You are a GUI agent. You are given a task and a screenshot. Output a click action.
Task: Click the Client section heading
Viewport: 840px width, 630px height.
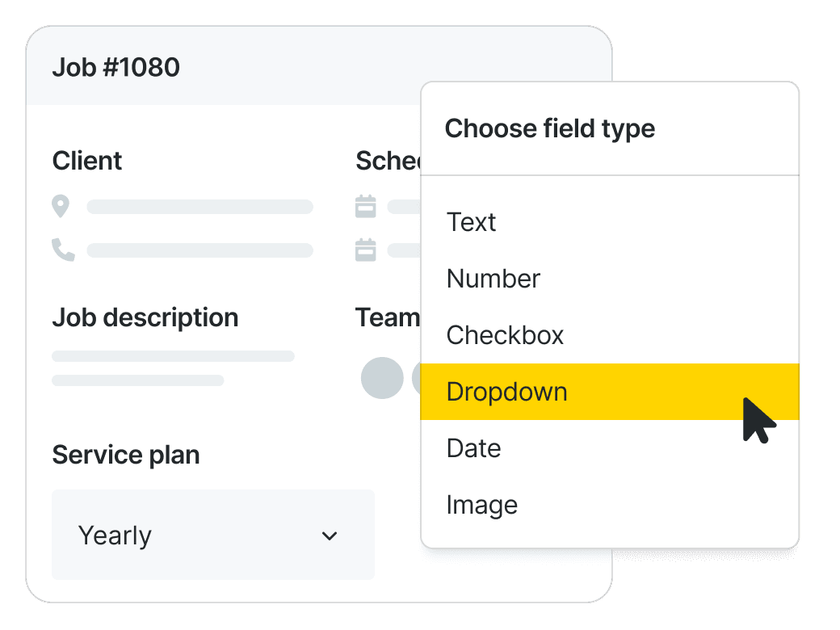[x=86, y=161]
